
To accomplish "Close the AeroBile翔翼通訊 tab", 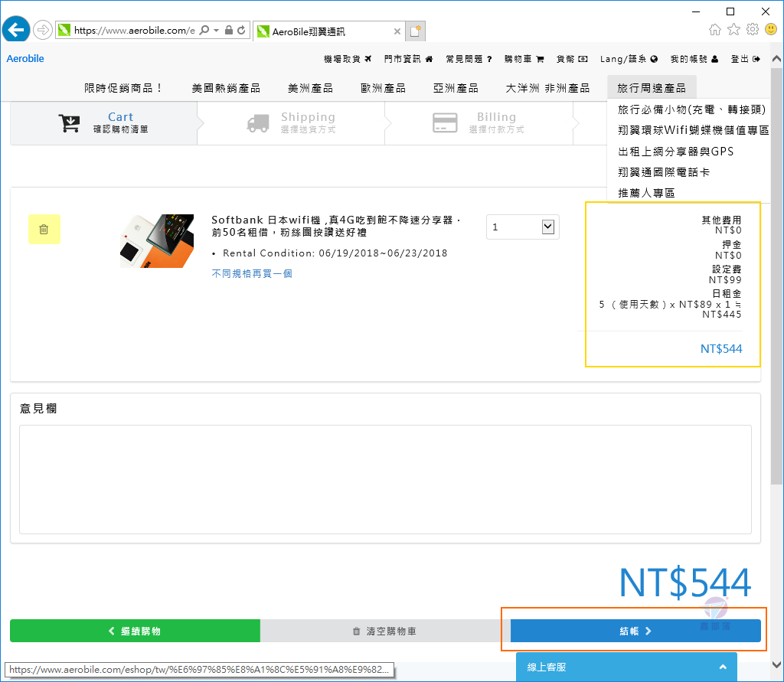I will (x=397, y=31).
